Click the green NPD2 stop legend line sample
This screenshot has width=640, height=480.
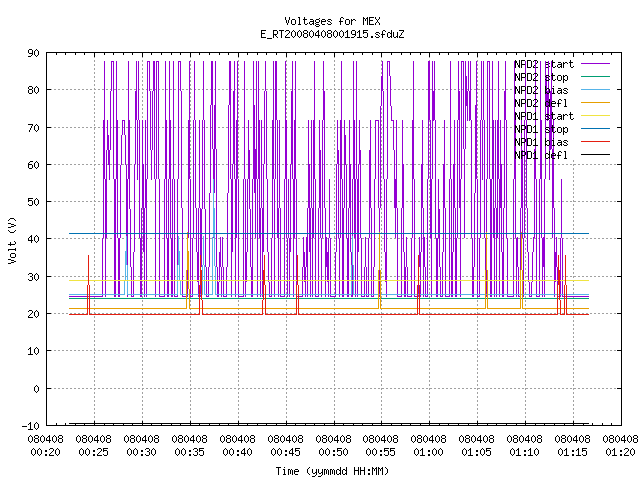click(x=595, y=76)
